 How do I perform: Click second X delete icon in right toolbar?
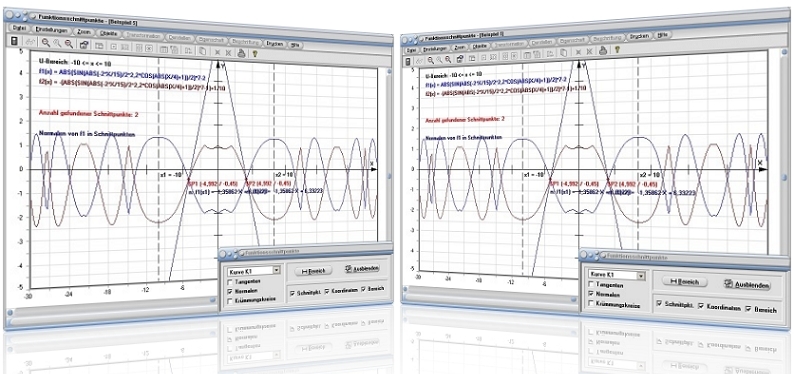click(589, 52)
